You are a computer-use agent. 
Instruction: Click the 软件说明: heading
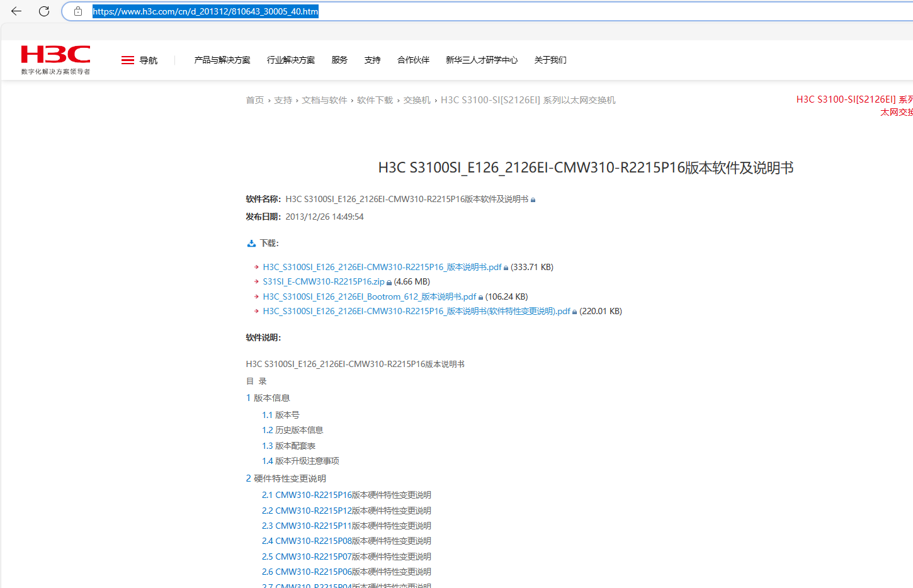pos(263,338)
